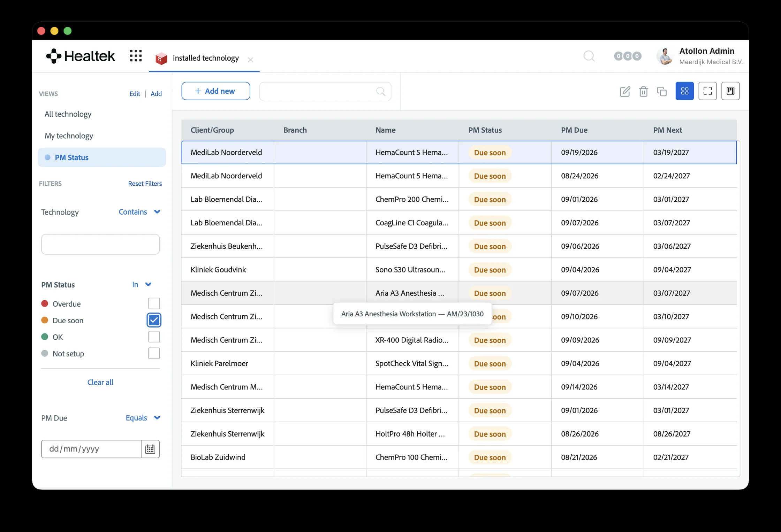This screenshot has width=781, height=532.
Task: Open the apps grid launcher icon
Action: tap(136, 56)
